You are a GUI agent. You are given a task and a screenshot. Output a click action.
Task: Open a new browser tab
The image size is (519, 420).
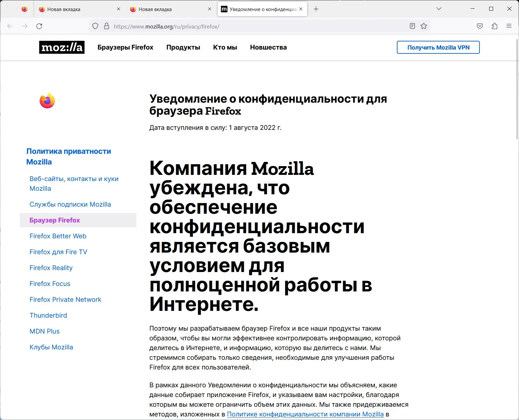coord(316,9)
